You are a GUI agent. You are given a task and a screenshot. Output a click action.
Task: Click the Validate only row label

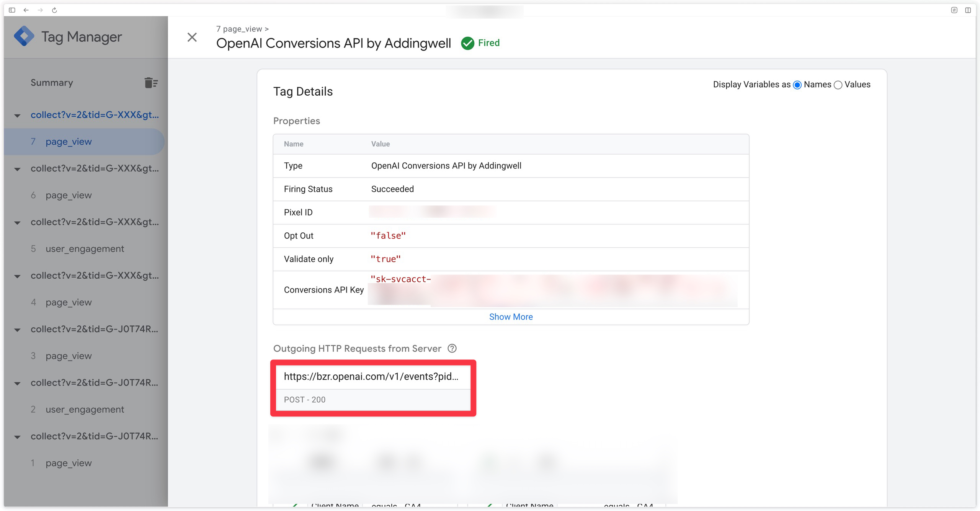pyautogui.click(x=309, y=259)
